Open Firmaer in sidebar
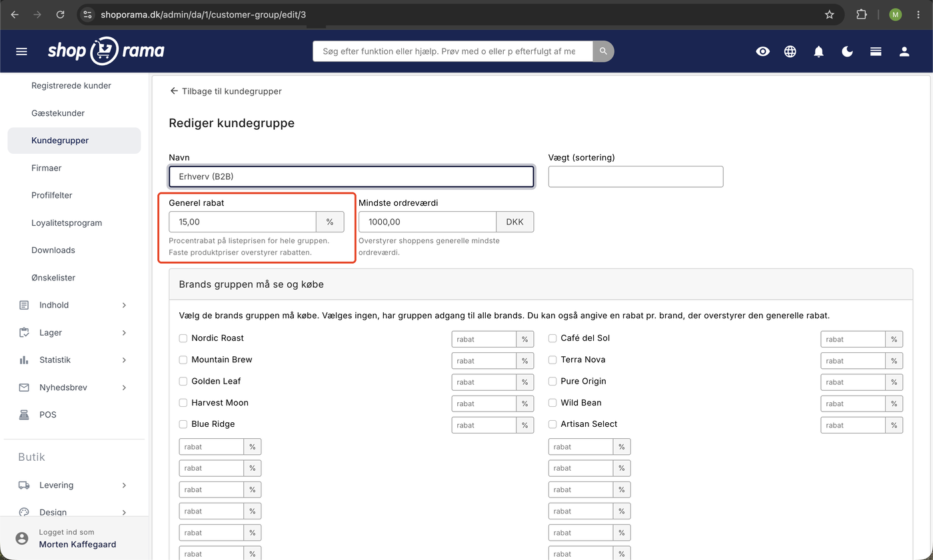This screenshot has width=933, height=560. click(x=47, y=168)
